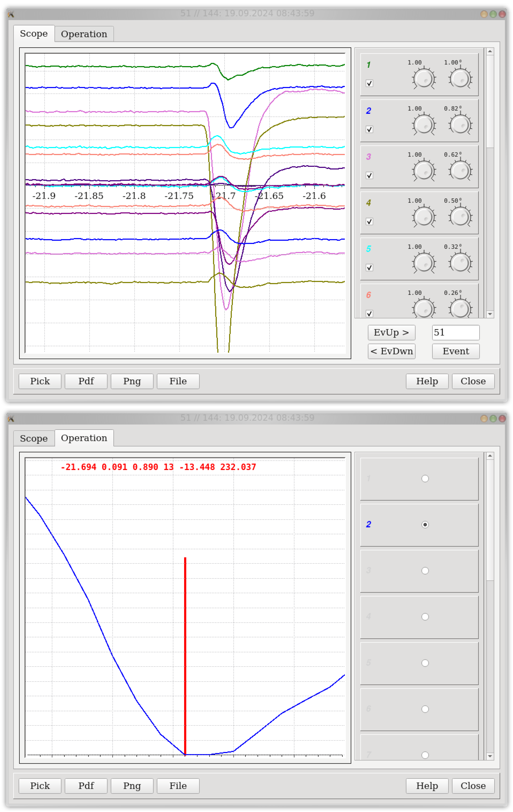Pick channel 5 radio button

pyautogui.click(x=425, y=663)
